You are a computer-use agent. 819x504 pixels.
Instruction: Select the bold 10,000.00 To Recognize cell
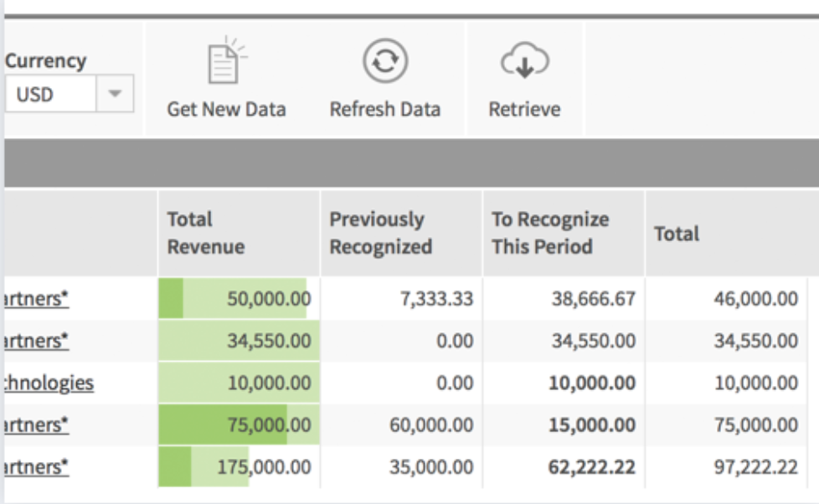tap(591, 383)
